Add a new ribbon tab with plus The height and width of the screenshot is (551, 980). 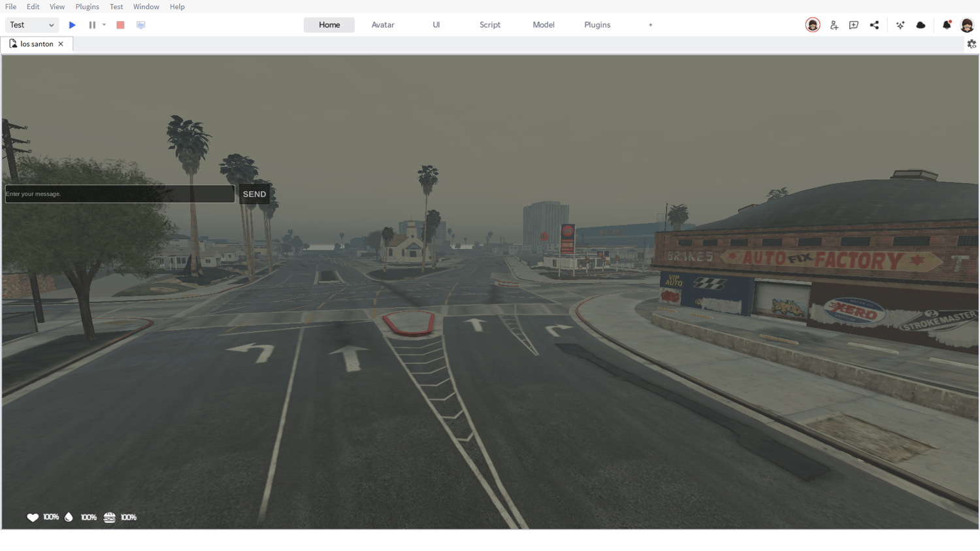tap(651, 25)
